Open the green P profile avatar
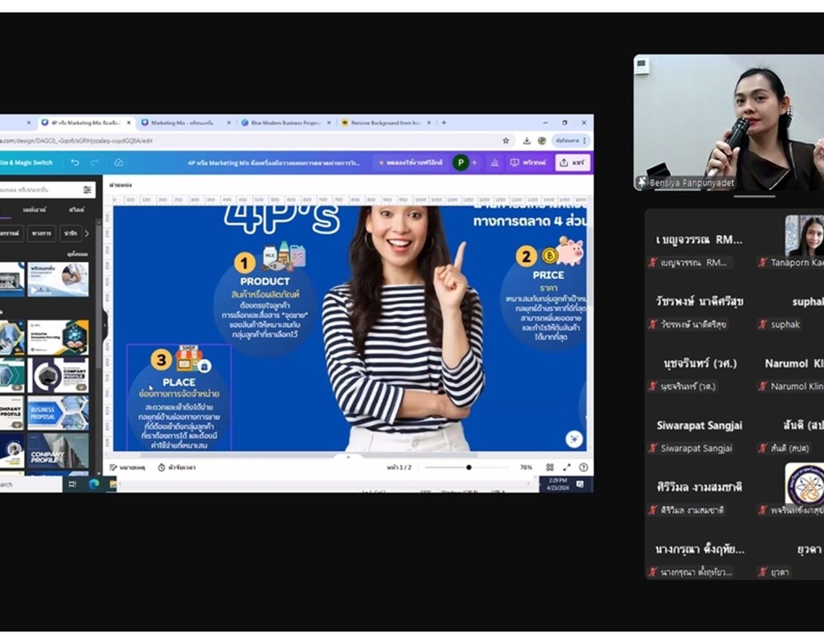This screenshot has width=824, height=644. coord(460,163)
